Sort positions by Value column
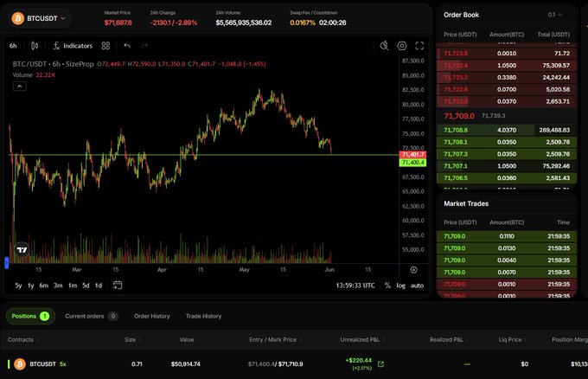The width and height of the screenshot is (588, 379). coord(189,339)
